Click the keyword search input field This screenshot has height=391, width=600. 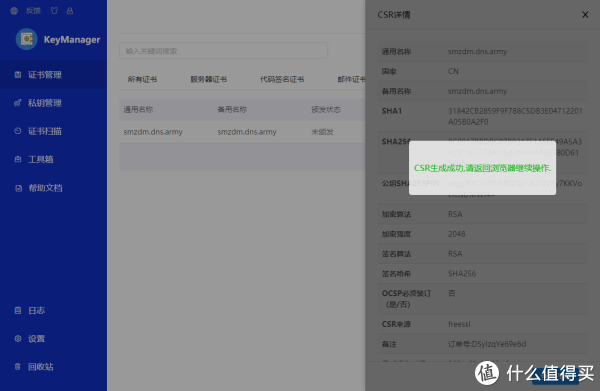point(223,51)
